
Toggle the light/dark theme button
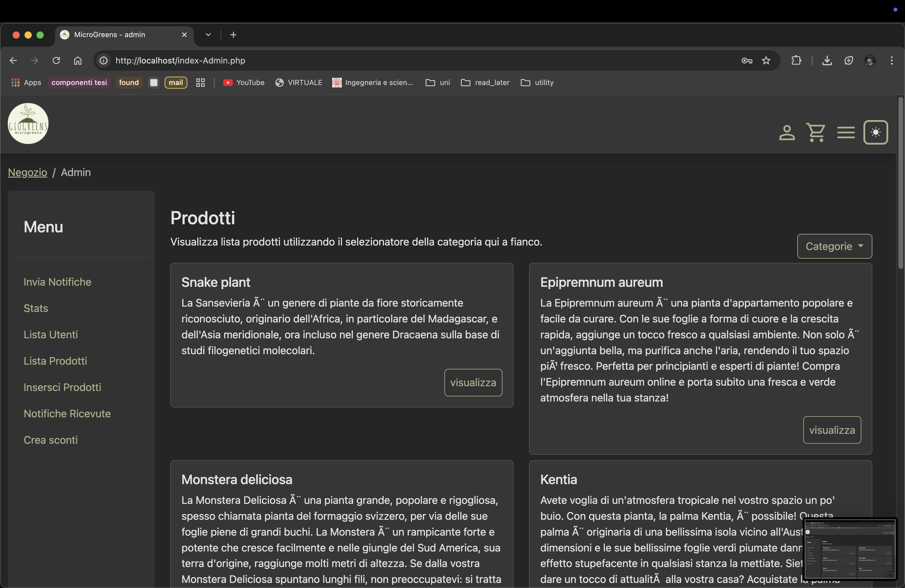pos(875,132)
